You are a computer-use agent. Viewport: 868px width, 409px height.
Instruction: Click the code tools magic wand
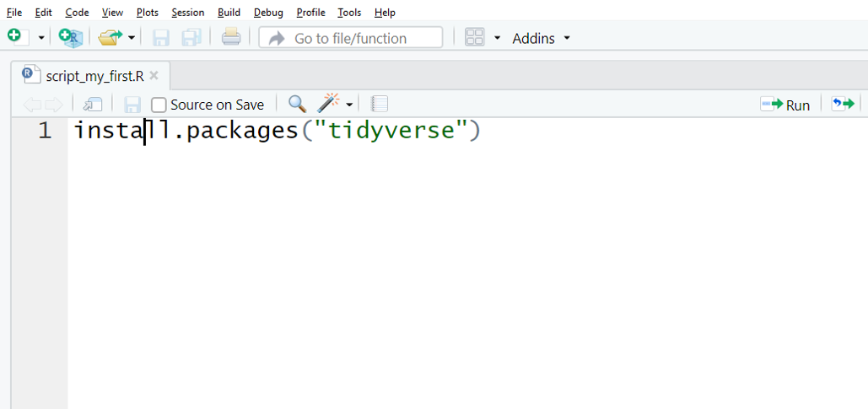point(327,104)
